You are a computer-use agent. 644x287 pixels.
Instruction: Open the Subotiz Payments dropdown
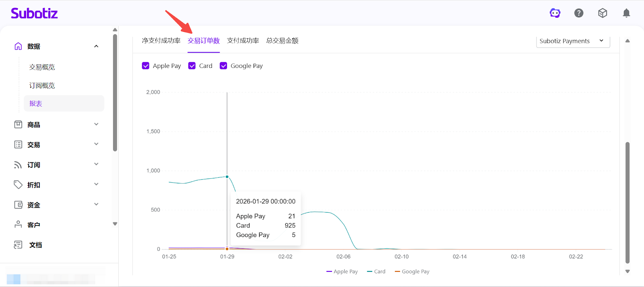point(572,41)
